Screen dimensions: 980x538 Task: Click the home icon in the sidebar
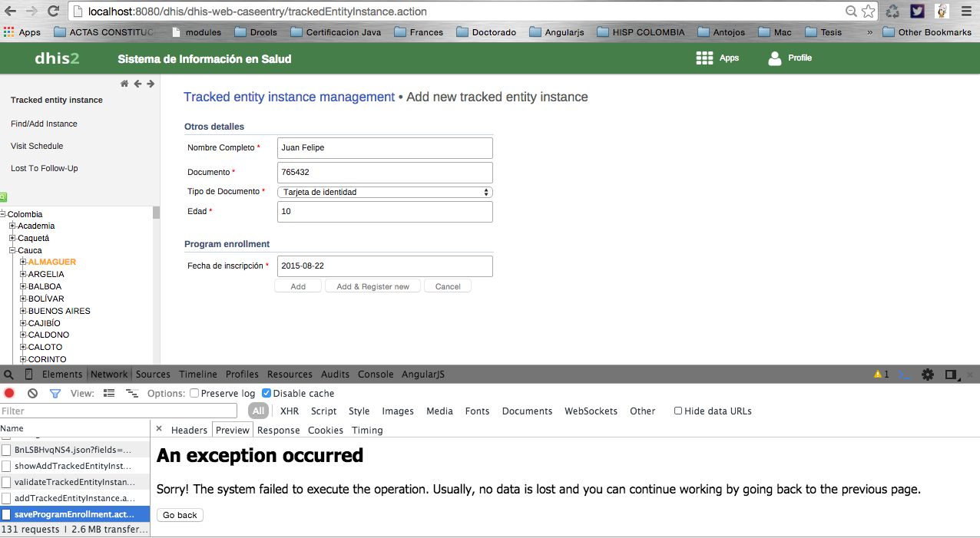click(124, 84)
